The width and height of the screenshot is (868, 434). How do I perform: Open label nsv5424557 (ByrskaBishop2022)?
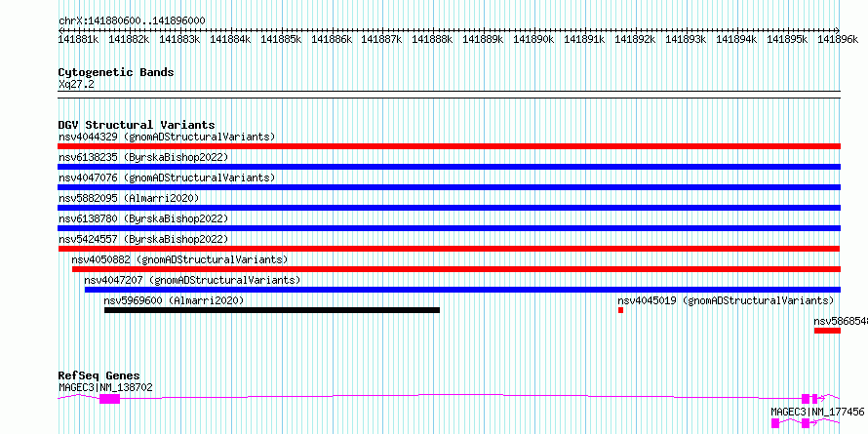pyautogui.click(x=143, y=239)
